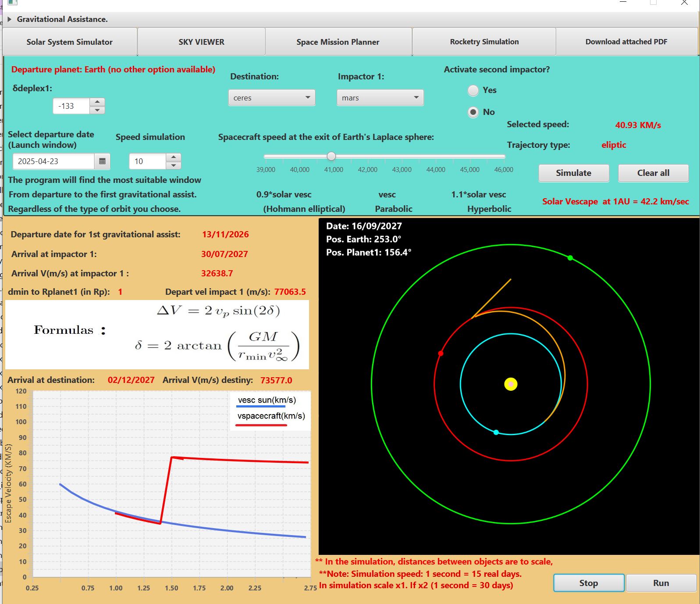Click Download attached PDF
700x604 pixels.
click(x=626, y=42)
